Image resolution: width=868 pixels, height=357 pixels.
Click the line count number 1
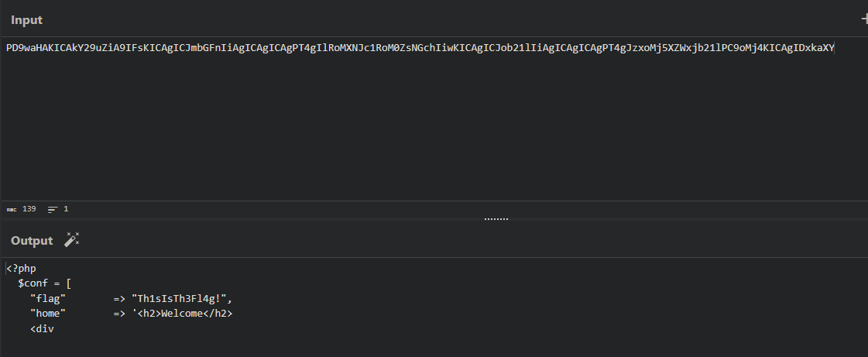[x=66, y=209]
